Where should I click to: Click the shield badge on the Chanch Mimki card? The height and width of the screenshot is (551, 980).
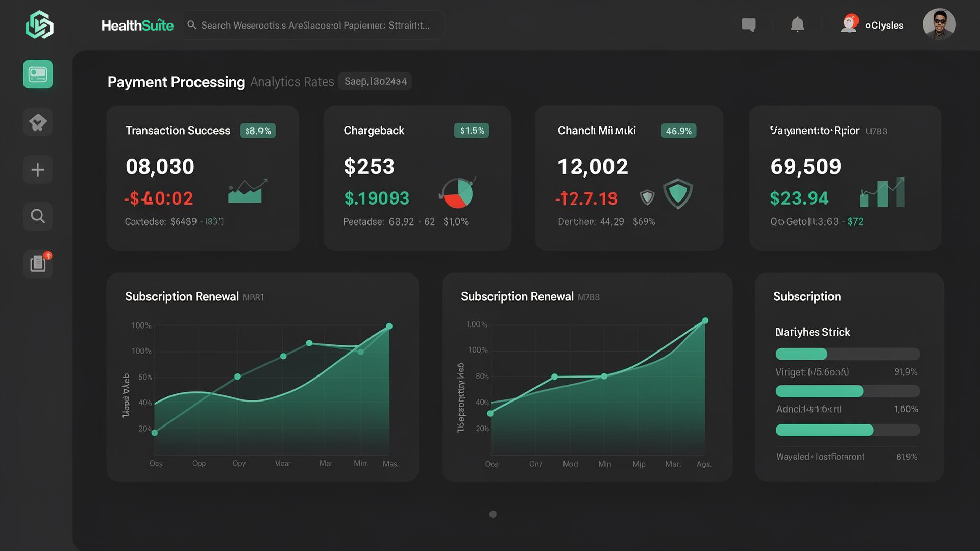tap(678, 194)
